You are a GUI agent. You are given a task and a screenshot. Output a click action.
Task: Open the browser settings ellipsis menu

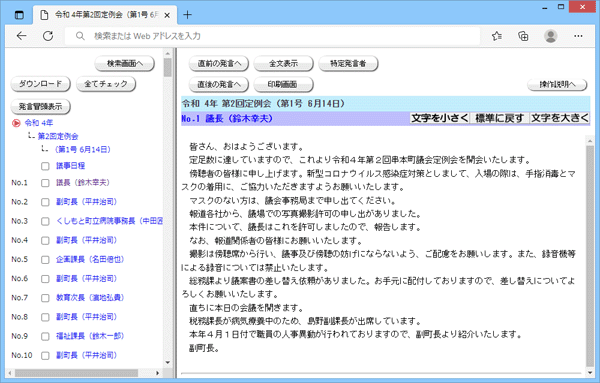tap(578, 36)
